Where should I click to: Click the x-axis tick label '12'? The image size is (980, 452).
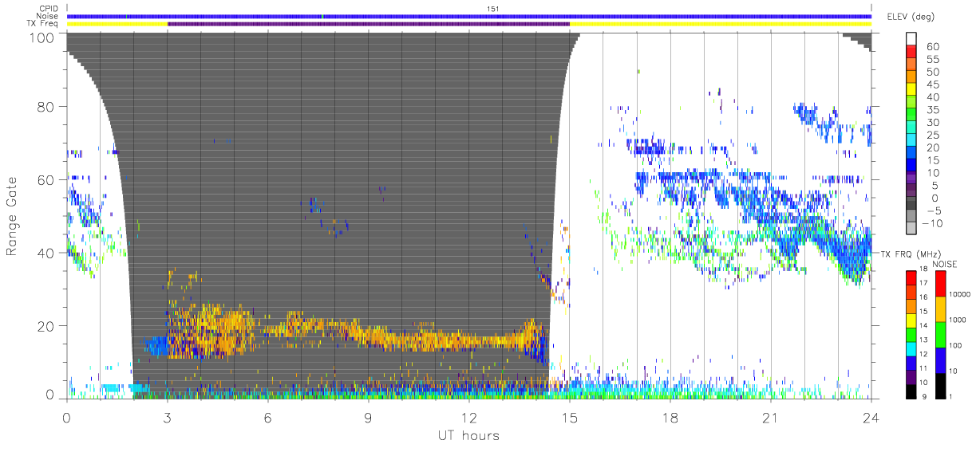tap(468, 416)
